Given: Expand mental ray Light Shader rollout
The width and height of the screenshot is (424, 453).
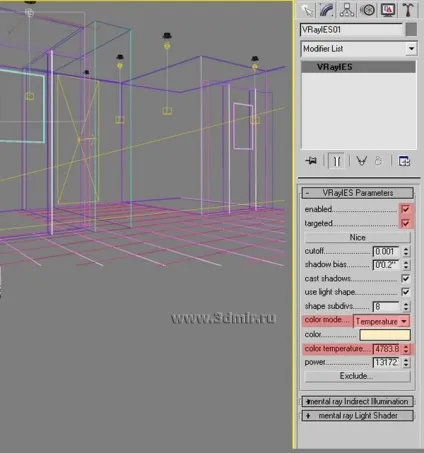Looking at the screenshot, I should tap(357, 416).
